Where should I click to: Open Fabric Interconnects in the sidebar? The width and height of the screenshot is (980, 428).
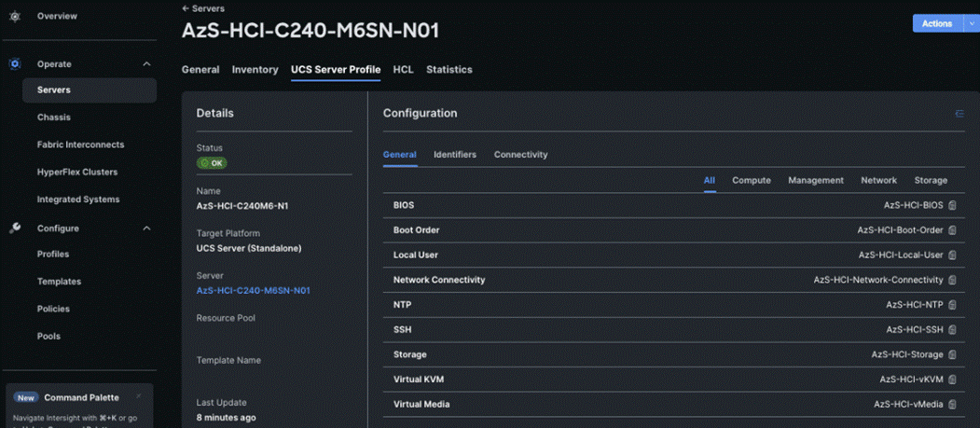80,145
